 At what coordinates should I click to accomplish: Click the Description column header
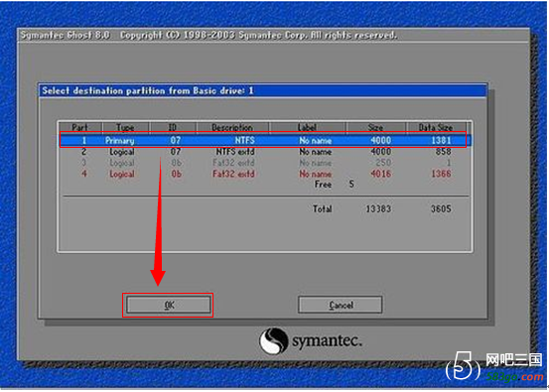232,127
